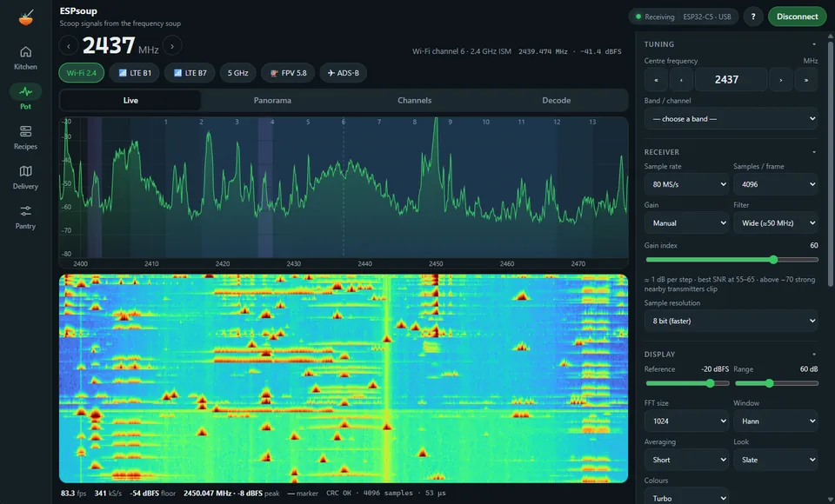The image size is (835, 504).
Task: Open the Averaging Short dropdown
Action: click(x=686, y=460)
